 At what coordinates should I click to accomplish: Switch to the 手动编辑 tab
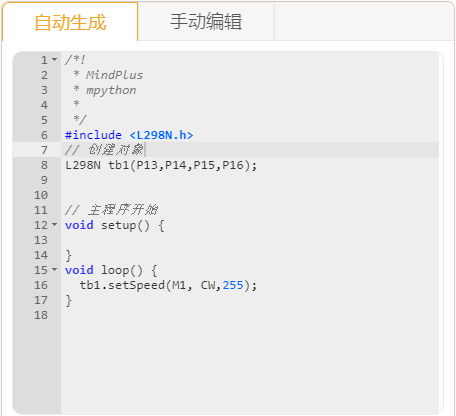pos(206,22)
